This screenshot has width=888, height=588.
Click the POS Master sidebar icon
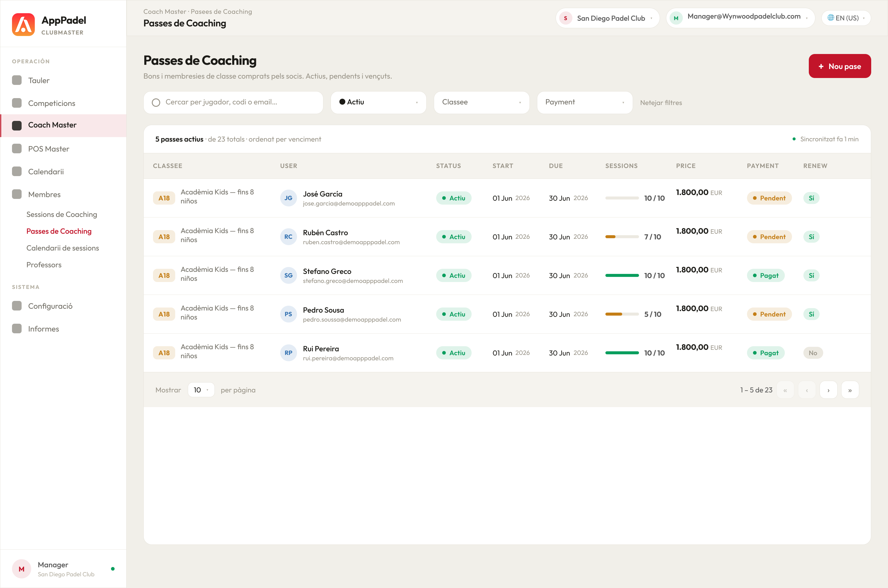(16, 149)
